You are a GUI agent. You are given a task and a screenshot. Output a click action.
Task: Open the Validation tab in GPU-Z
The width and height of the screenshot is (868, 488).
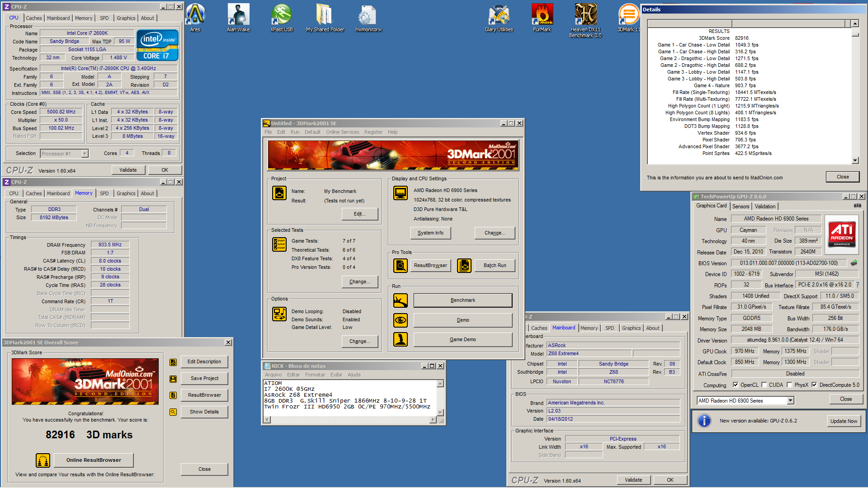coord(765,206)
